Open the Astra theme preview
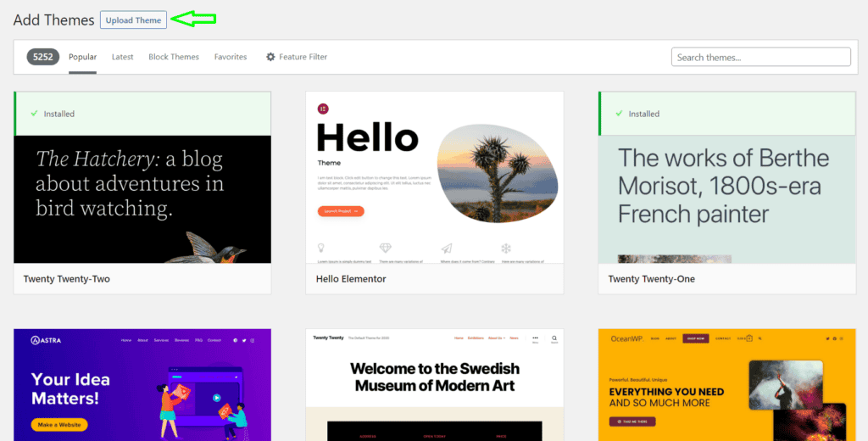Screen dimensions: 868x441 point(142,385)
